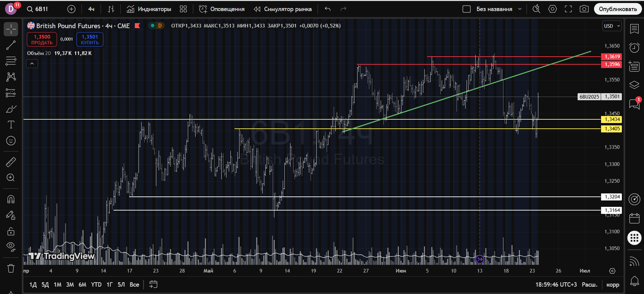This screenshot has height=294, width=644.
Task: Open the broadcast streams panel
Action: tap(634, 261)
